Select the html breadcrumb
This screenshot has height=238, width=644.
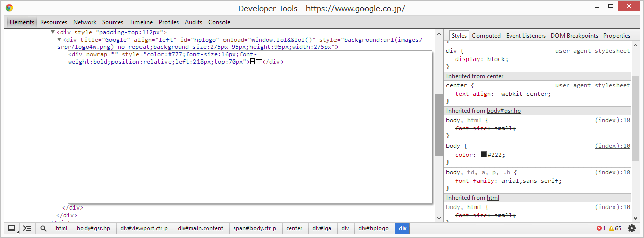(61, 228)
